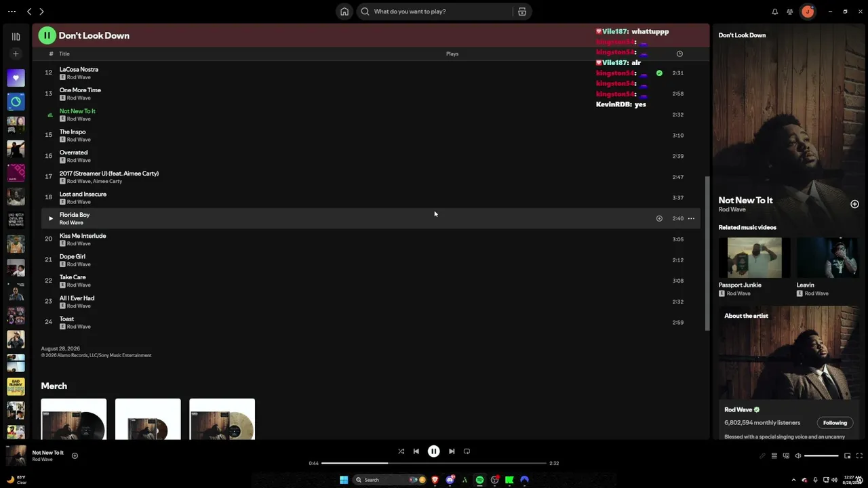The height and width of the screenshot is (488, 868).
Task: Toggle saved checkmark on LaCosa Nostra
Action: [x=659, y=73]
